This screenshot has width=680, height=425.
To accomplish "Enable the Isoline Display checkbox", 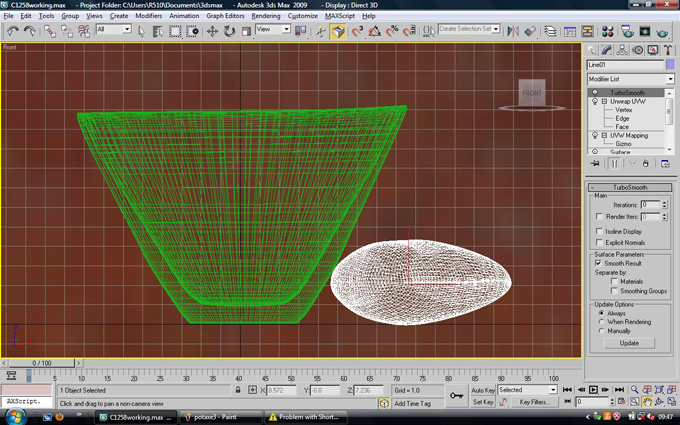I will pyautogui.click(x=600, y=231).
